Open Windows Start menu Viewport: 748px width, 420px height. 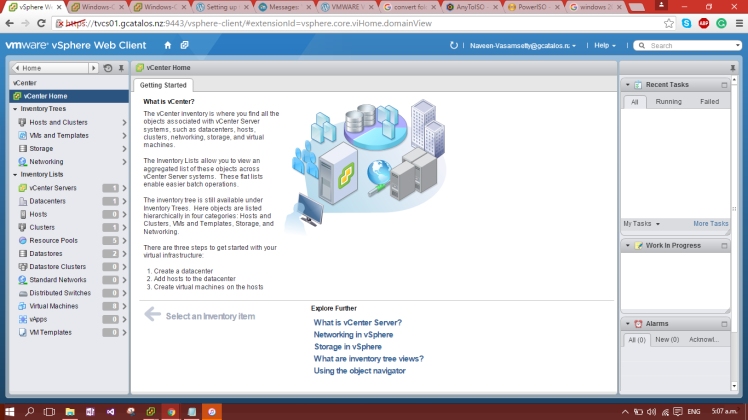[x=10, y=411]
